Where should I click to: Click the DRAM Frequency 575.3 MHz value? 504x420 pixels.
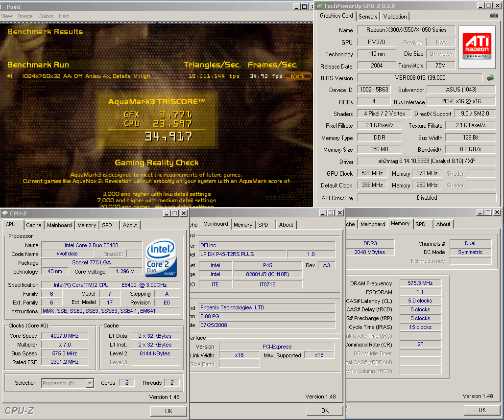click(x=420, y=283)
